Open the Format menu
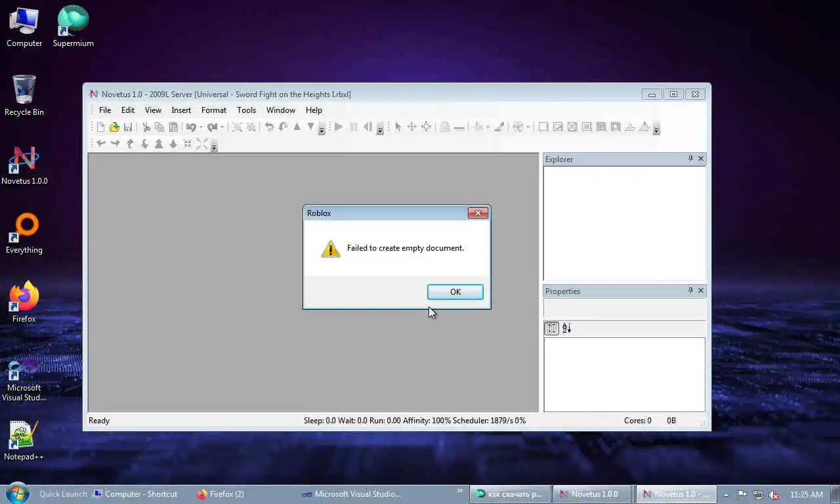The height and width of the screenshot is (504, 840). pos(214,110)
